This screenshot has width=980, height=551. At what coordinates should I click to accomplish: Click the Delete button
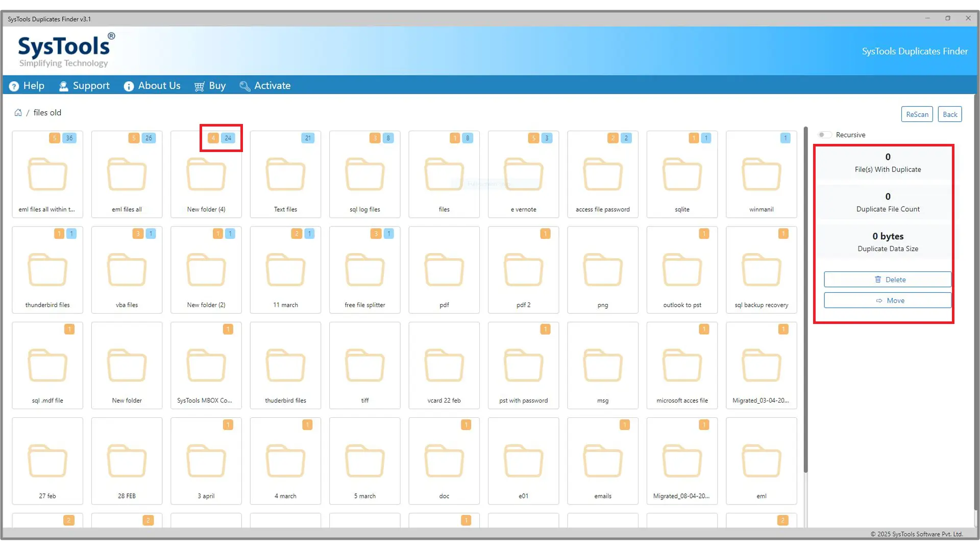pyautogui.click(x=888, y=280)
